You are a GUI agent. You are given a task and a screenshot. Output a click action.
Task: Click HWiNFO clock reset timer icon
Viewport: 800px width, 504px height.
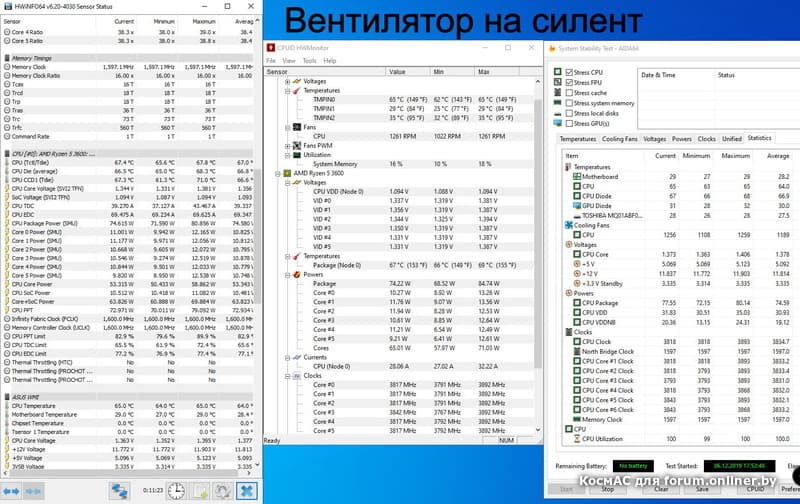(176, 491)
